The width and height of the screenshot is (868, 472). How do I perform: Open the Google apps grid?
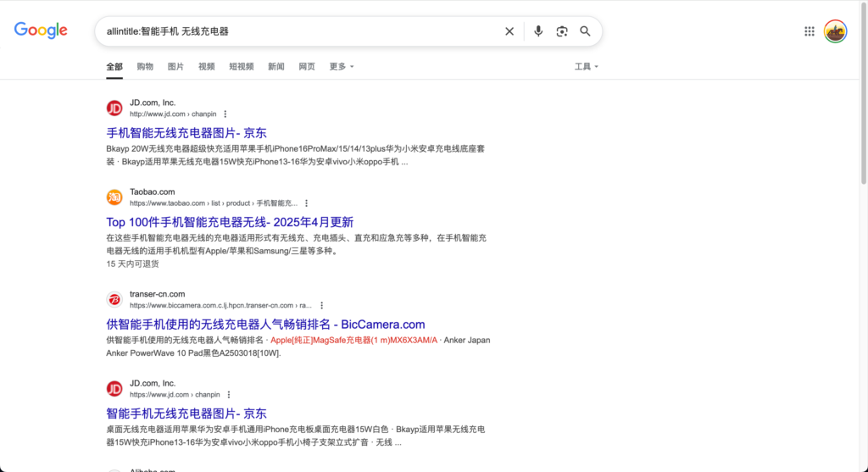pyautogui.click(x=810, y=31)
